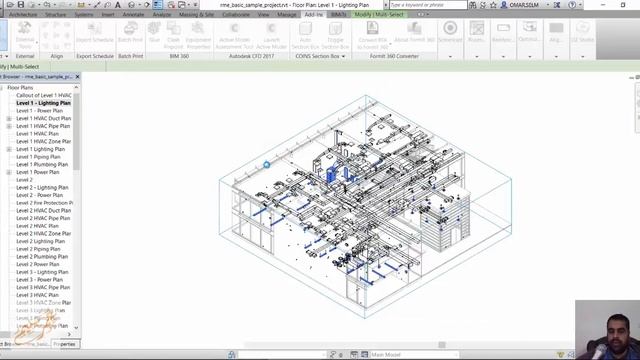Screen dimensions: 640x360
Task: Open the default 3D view icon
Action: pyautogui.click(x=131, y=5)
